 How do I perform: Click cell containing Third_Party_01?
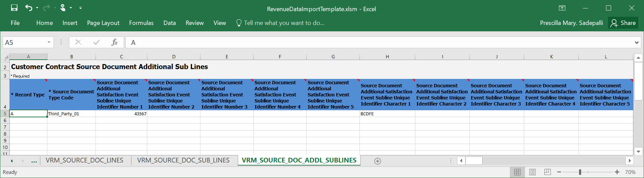click(x=71, y=114)
